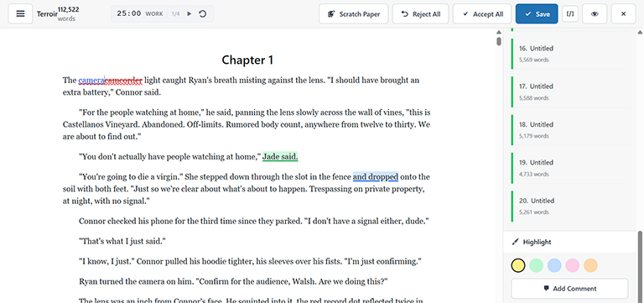Click the editor vertical scrollbar thumb
Image resolution: width=644 pixels, height=303 pixels.
(499, 41)
